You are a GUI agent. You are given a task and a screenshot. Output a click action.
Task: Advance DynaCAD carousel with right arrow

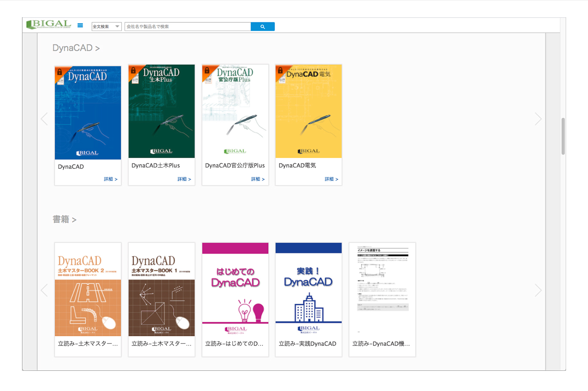coord(538,119)
